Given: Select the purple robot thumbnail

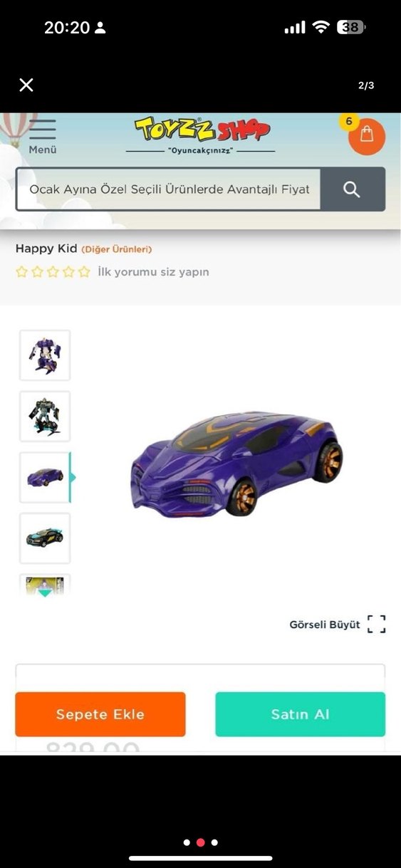Looking at the screenshot, I should 45,355.
